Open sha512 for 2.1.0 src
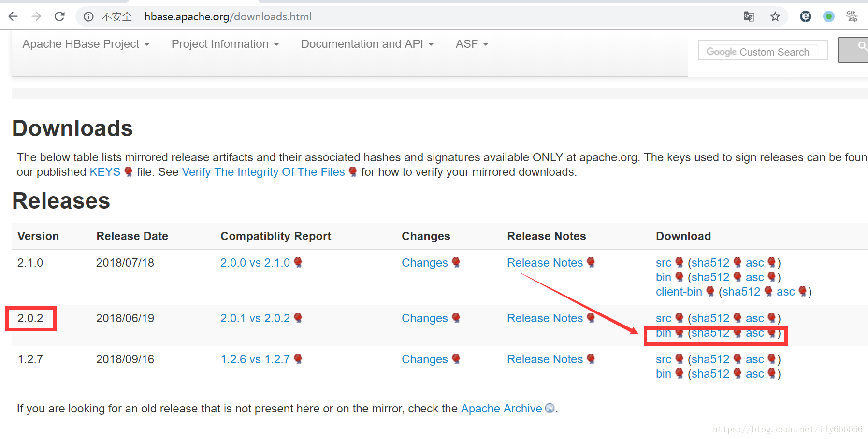This screenshot has width=868, height=439. click(x=710, y=263)
